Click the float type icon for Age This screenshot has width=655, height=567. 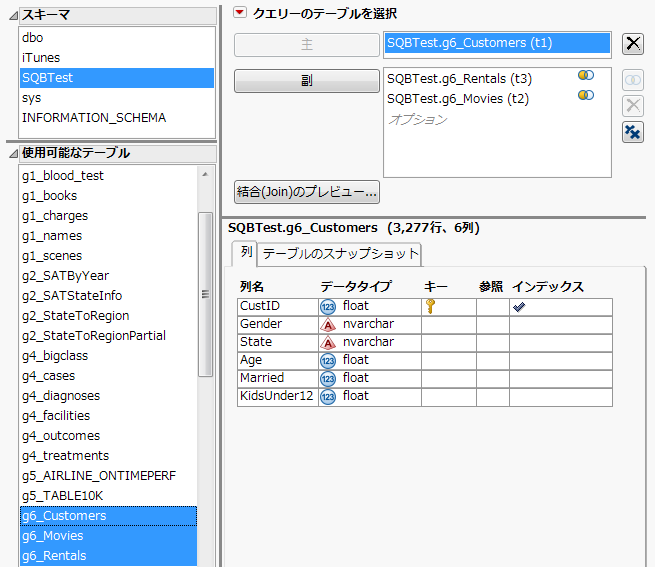[327, 360]
